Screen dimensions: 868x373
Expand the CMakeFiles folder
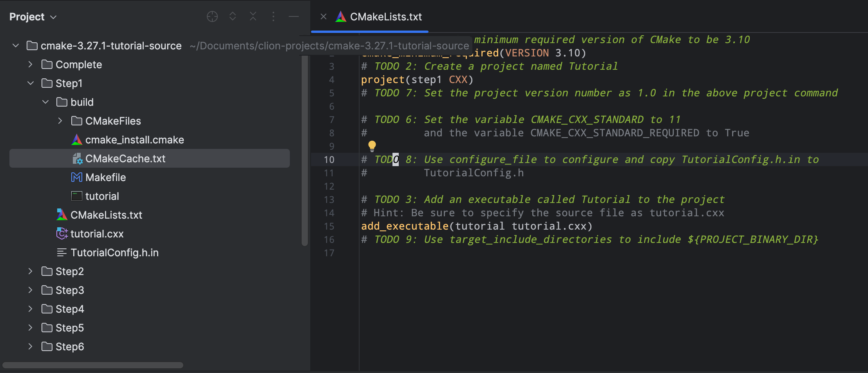tap(60, 121)
